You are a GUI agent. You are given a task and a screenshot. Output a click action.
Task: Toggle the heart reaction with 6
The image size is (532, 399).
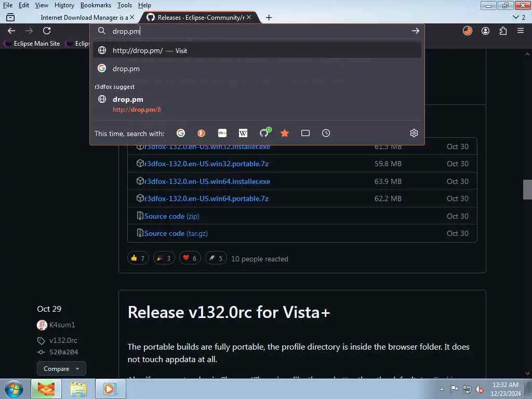pos(190,258)
